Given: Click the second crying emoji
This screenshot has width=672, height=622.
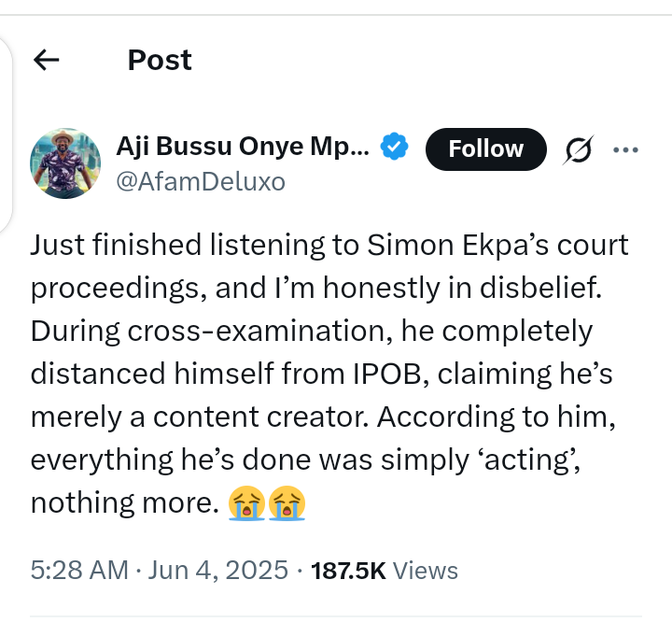Looking at the screenshot, I should (287, 503).
